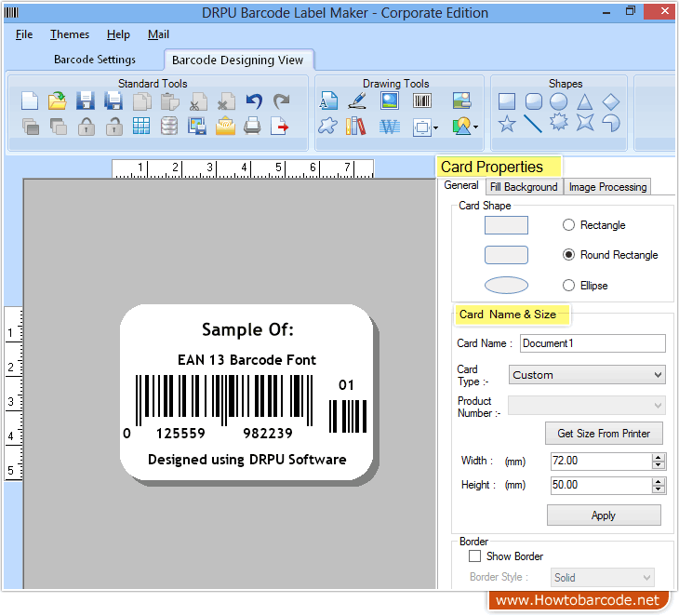
Task: Open the Image Processing tab
Action: pos(607,187)
